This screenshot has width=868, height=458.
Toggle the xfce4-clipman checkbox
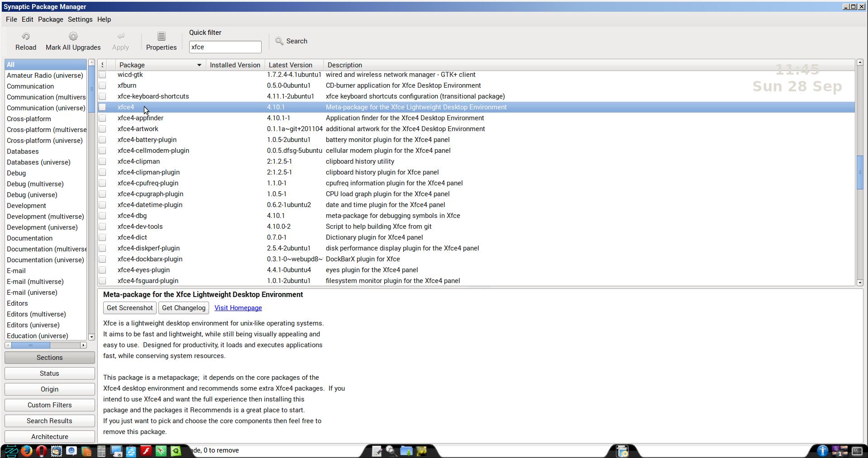tap(102, 161)
